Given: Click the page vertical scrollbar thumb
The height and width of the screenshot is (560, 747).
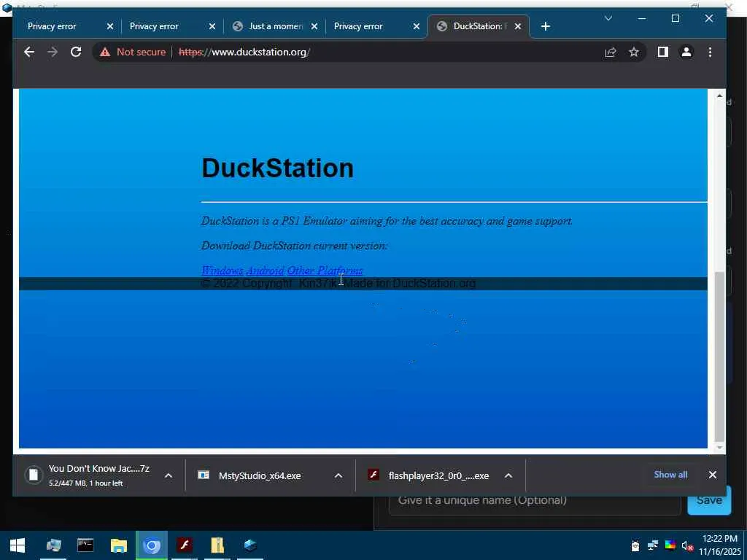Looking at the screenshot, I should tap(719, 356).
